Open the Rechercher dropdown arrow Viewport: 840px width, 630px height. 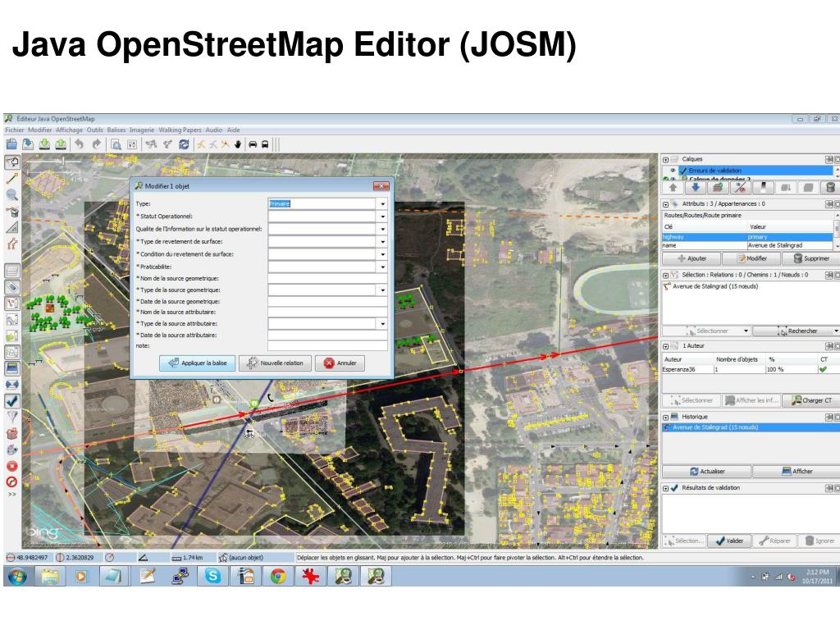pyautogui.click(x=836, y=331)
